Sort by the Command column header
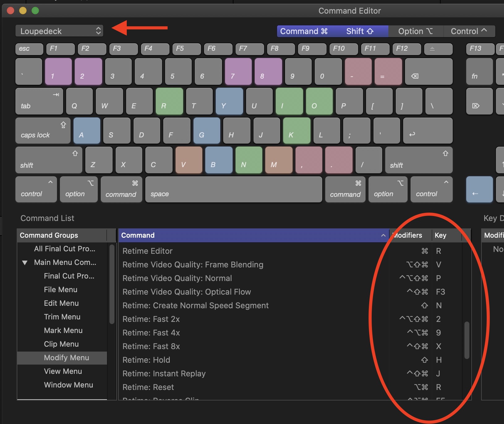 [254, 235]
